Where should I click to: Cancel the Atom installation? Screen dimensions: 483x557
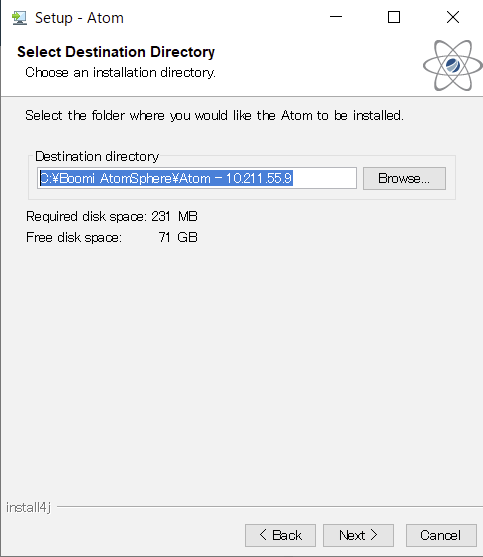(441, 535)
